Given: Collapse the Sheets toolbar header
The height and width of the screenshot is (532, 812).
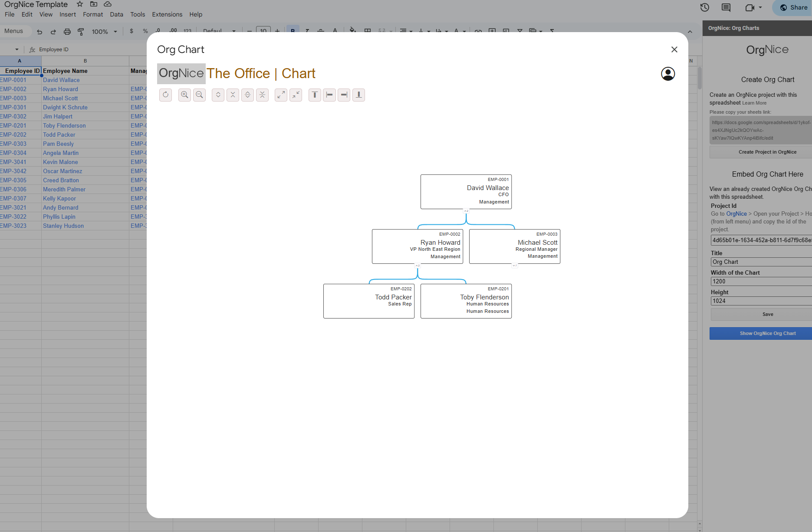Looking at the screenshot, I should pyautogui.click(x=690, y=32).
